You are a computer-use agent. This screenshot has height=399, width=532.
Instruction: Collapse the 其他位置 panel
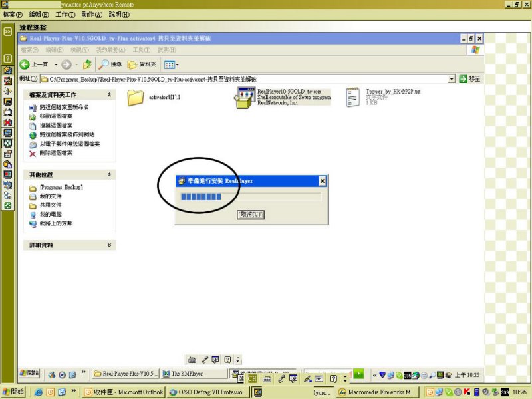[x=109, y=174]
